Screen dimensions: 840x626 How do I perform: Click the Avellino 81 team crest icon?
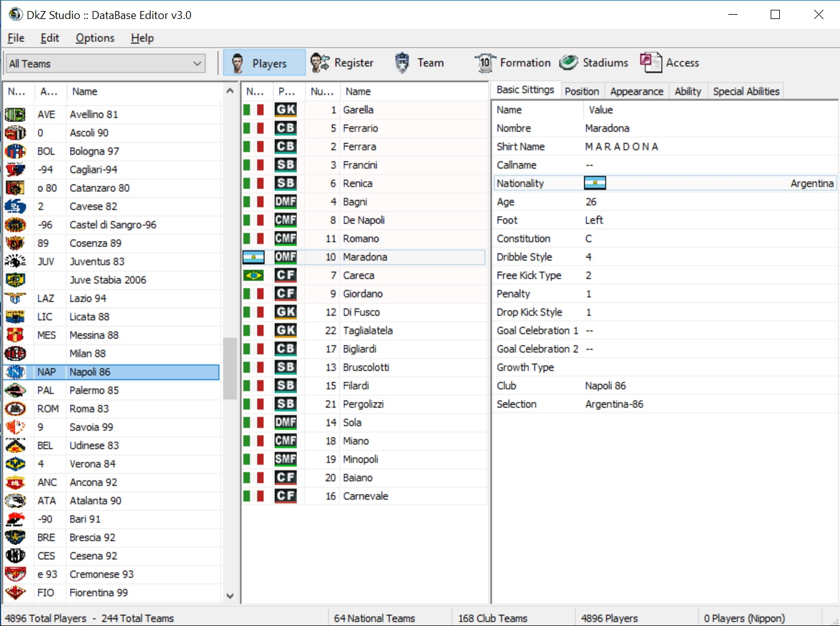[x=15, y=115]
